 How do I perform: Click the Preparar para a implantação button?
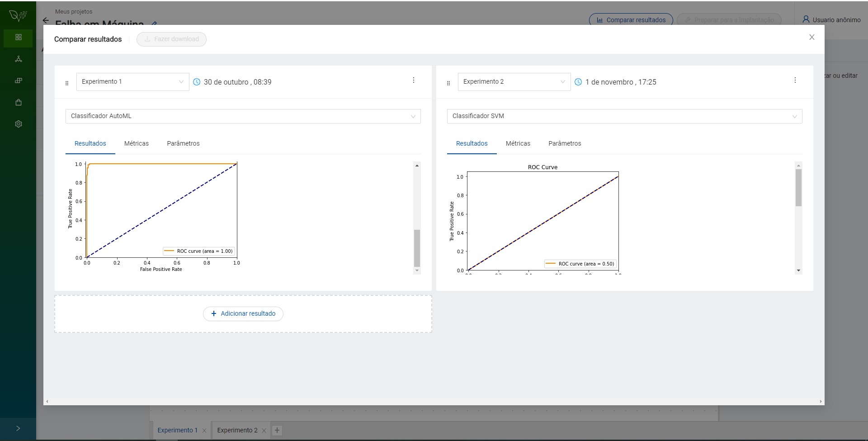tap(729, 20)
